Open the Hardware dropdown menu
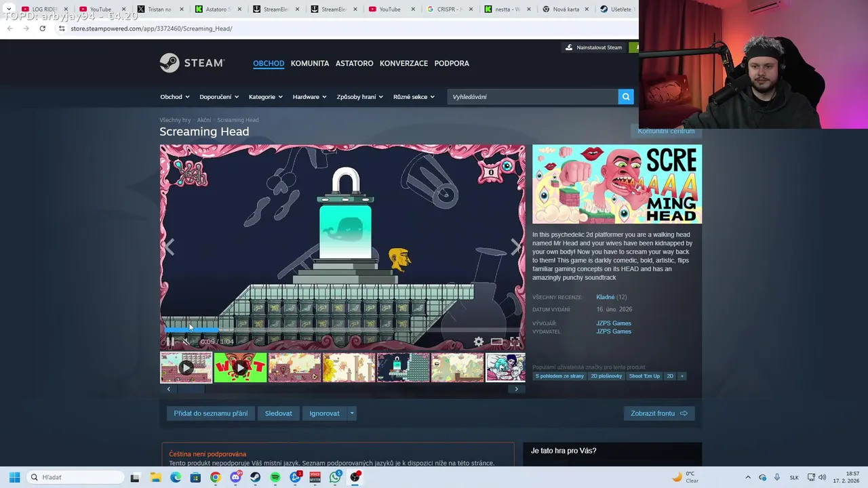The width and height of the screenshot is (868, 488). click(310, 97)
